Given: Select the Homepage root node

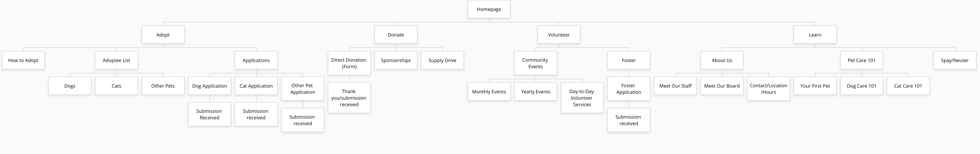Looking at the screenshot, I should [x=489, y=9].
